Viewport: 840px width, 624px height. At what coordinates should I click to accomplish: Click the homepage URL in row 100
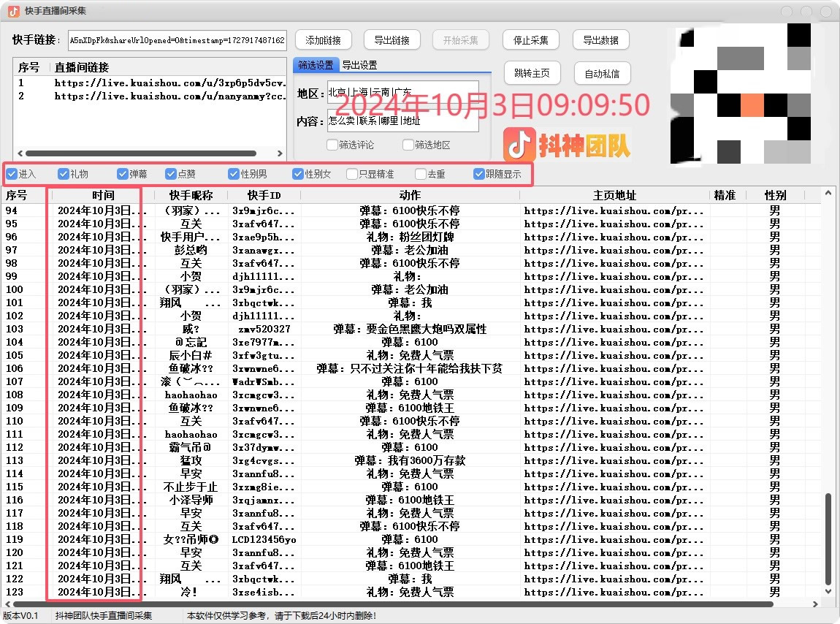pos(614,290)
